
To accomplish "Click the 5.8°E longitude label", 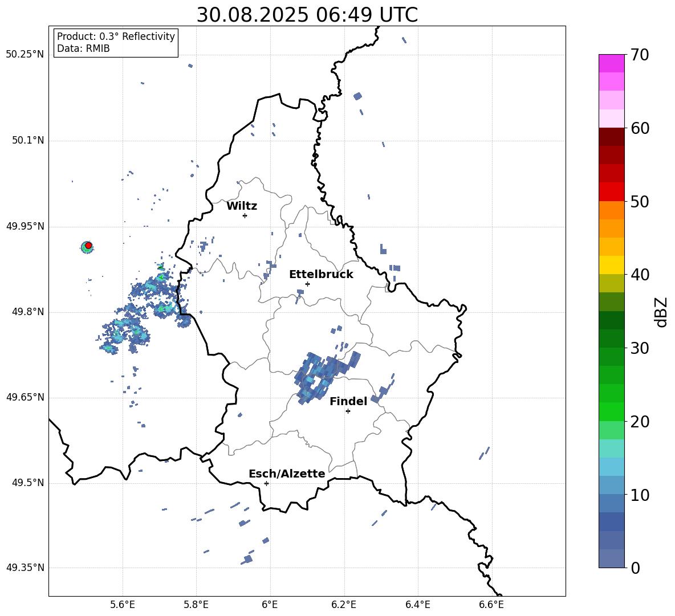I will point(196,605).
